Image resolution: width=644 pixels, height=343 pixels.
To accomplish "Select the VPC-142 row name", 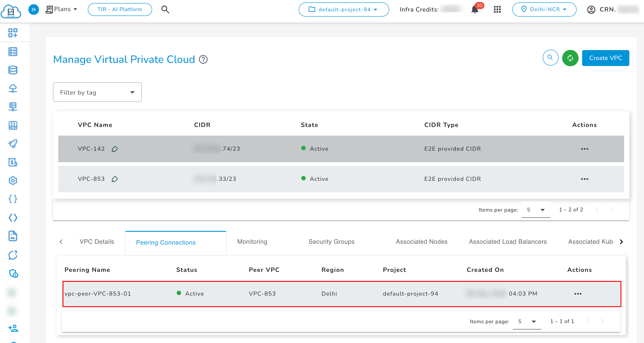I will pyautogui.click(x=91, y=149).
